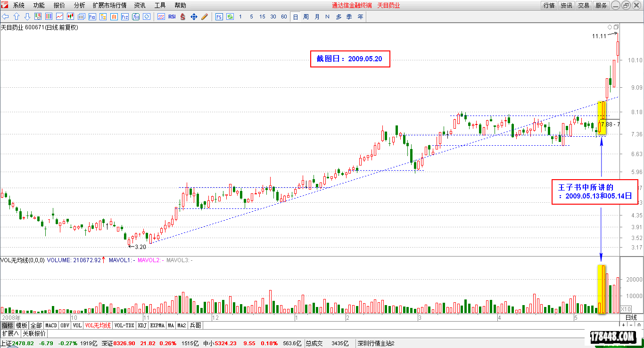Screen dimensions: 644x348
Task: Click the 深圳行情主站2 status entry
Action: [x=375, y=343]
